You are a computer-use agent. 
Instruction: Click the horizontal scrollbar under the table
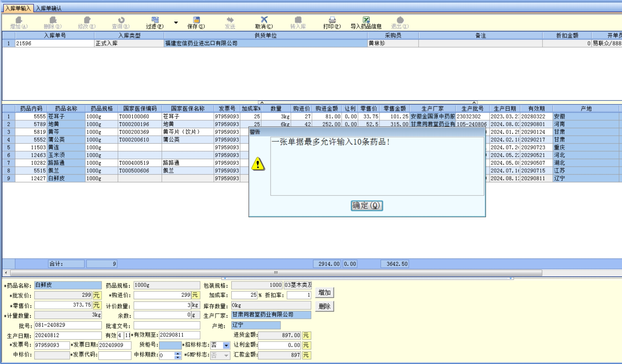click(275, 273)
